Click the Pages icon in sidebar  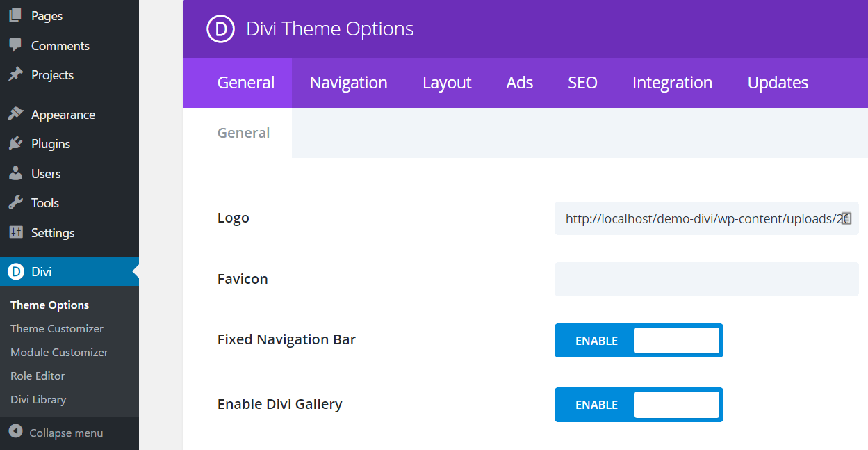(15, 15)
